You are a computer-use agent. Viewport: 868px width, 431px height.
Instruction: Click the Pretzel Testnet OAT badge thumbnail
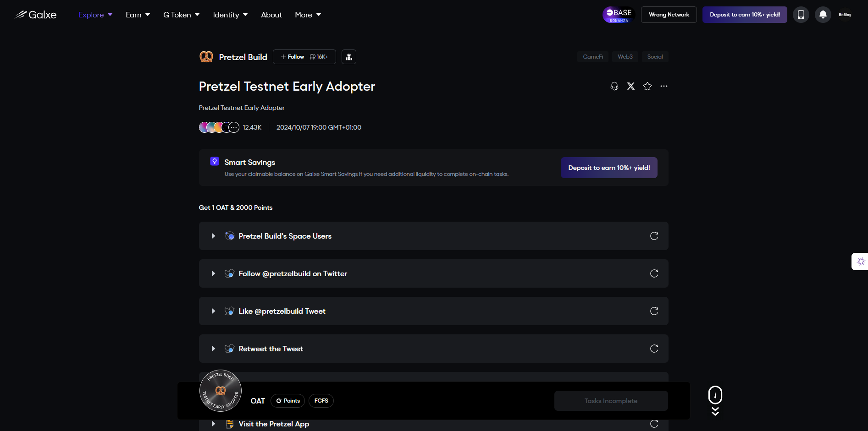[221, 391]
